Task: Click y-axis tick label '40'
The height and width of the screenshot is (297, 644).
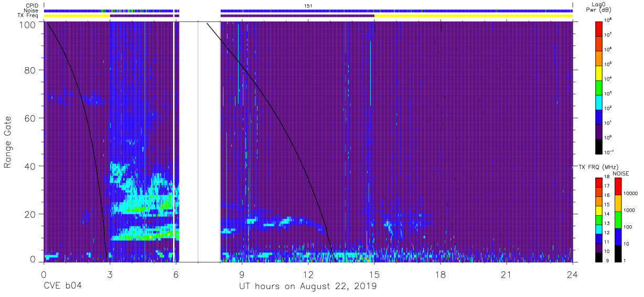Action: tap(30, 166)
